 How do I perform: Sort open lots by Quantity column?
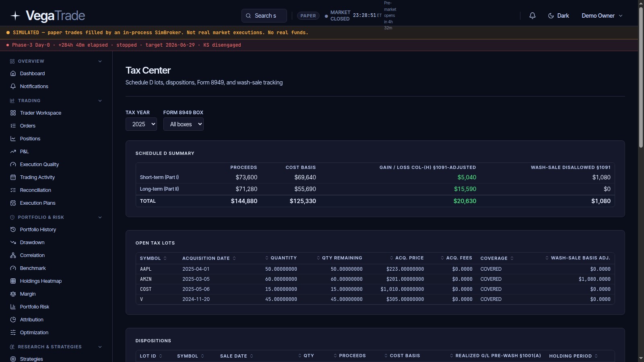(281, 258)
